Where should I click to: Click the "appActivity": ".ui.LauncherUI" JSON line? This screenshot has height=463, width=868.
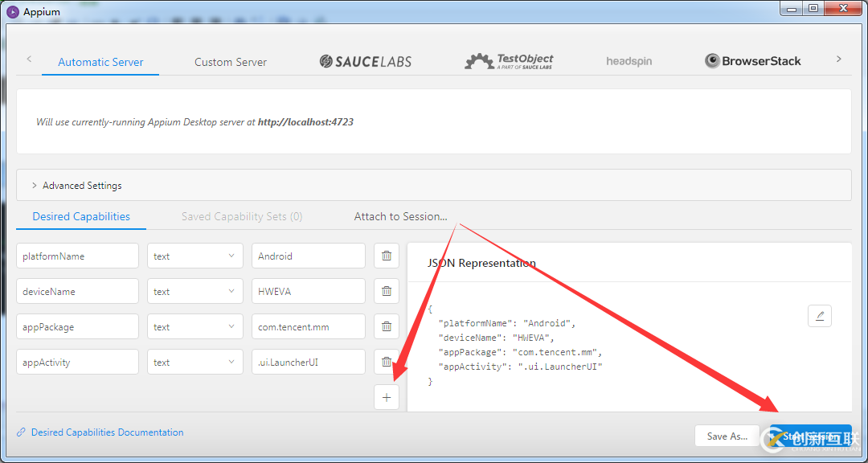tap(520, 367)
